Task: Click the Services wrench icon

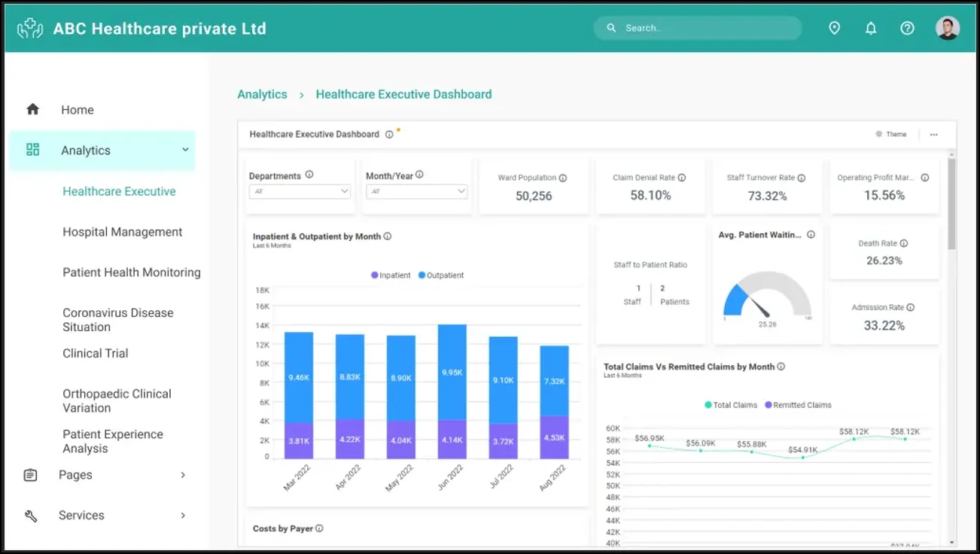Action: [x=30, y=516]
